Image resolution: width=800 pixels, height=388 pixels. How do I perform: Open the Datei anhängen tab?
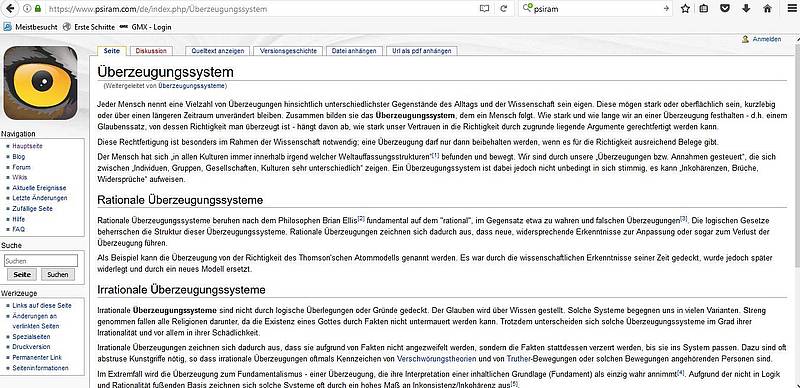[354, 51]
